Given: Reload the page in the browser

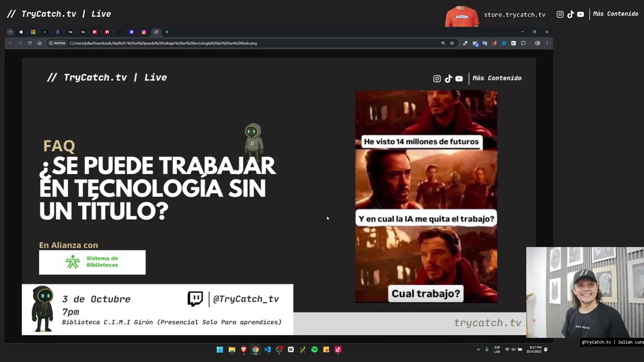Looking at the screenshot, I should (30, 43).
